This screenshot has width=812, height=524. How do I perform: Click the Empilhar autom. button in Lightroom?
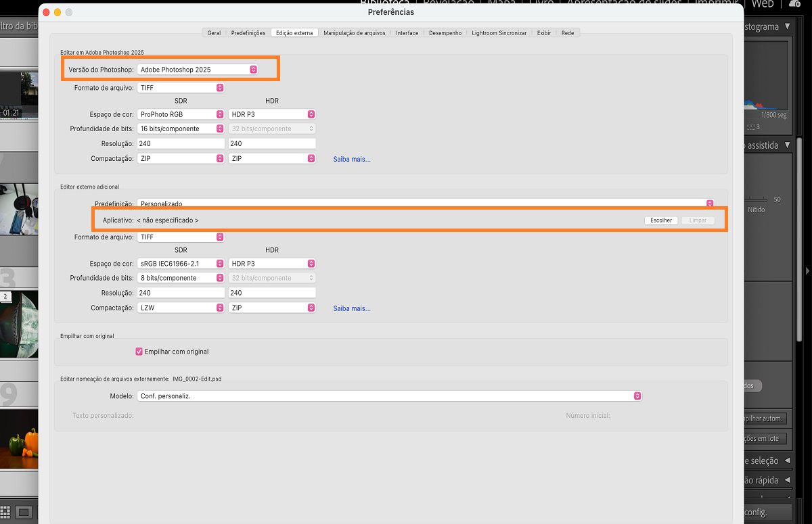coord(765,419)
